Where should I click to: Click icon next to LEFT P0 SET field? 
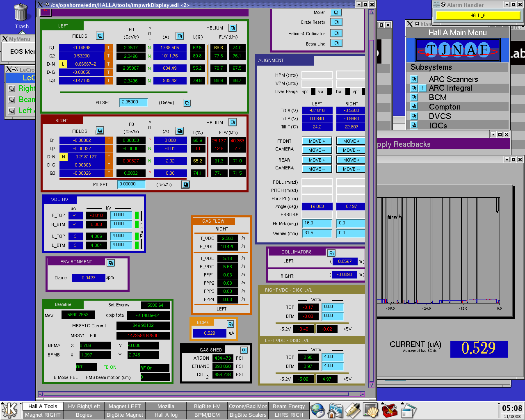tap(187, 103)
